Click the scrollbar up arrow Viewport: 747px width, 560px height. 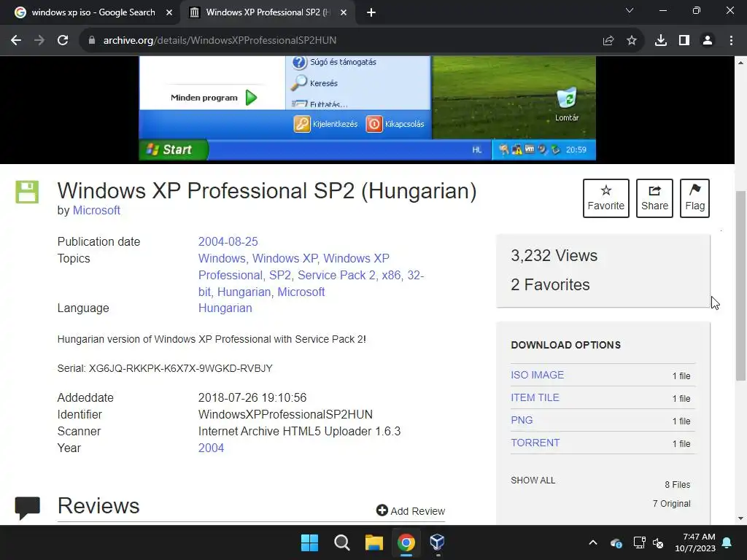[740, 63]
